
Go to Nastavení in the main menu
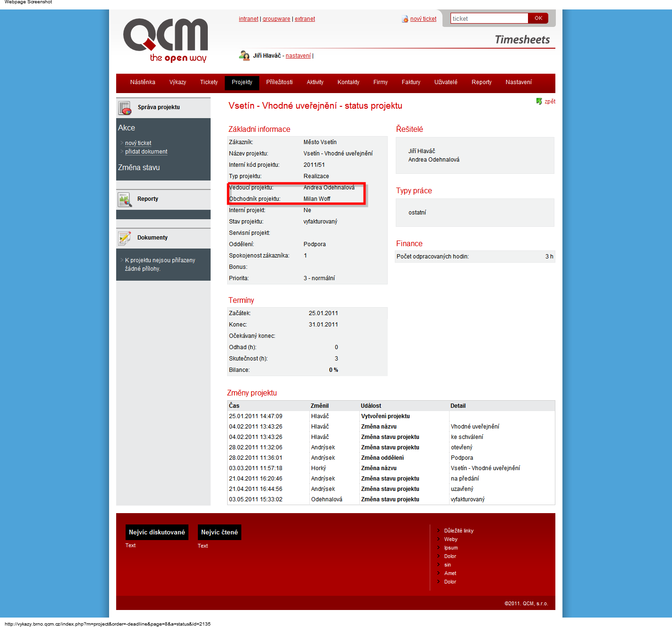click(518, 82)
